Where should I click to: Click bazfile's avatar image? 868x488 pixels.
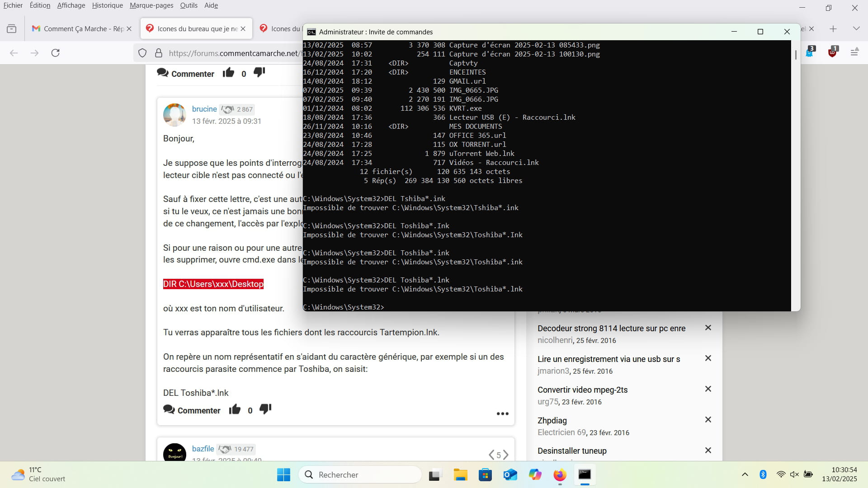click(x=175, y=452)
